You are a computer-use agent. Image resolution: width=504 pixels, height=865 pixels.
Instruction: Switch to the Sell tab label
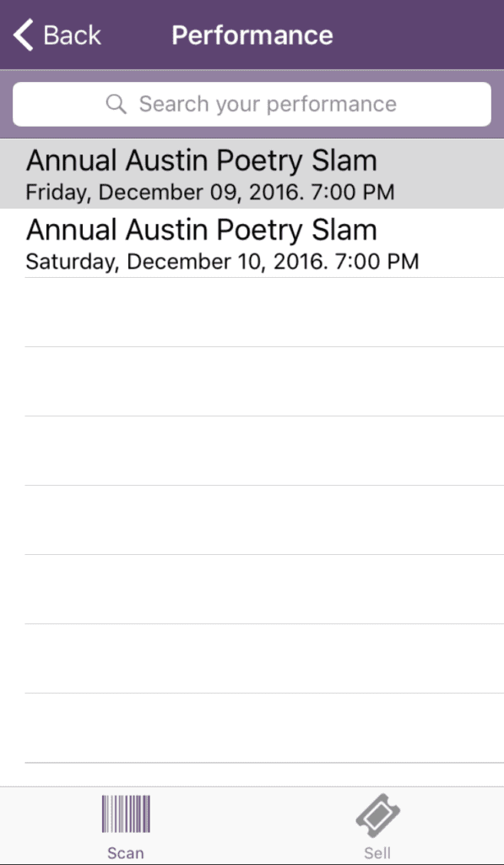pyautogui.click(x=377, y=853)
